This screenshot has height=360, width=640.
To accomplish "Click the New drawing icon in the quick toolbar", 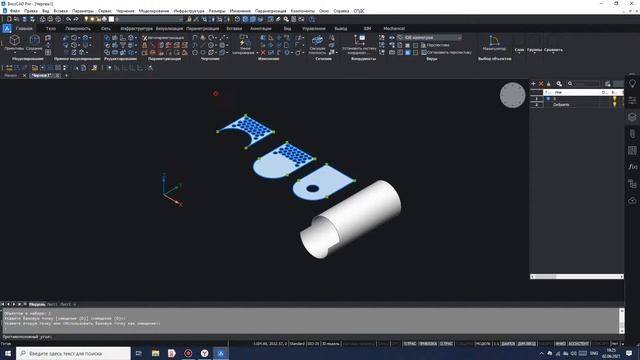I will (9, 19).
